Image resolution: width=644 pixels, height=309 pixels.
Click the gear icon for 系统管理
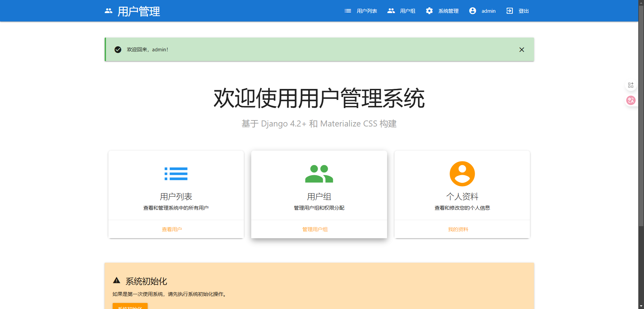(x=429, y=11)
